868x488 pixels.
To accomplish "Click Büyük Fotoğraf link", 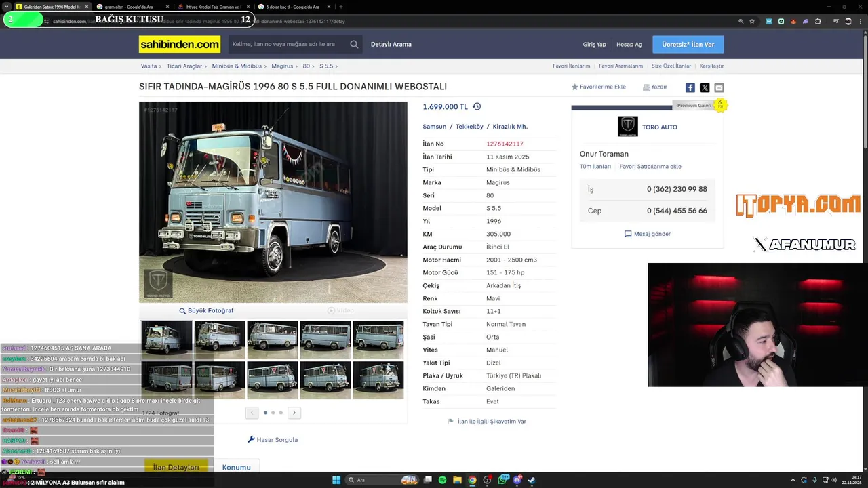I will click(206, 310).
